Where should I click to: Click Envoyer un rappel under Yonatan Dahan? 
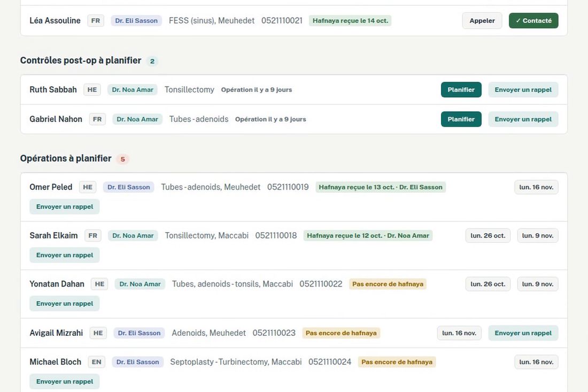coord(65,303)
